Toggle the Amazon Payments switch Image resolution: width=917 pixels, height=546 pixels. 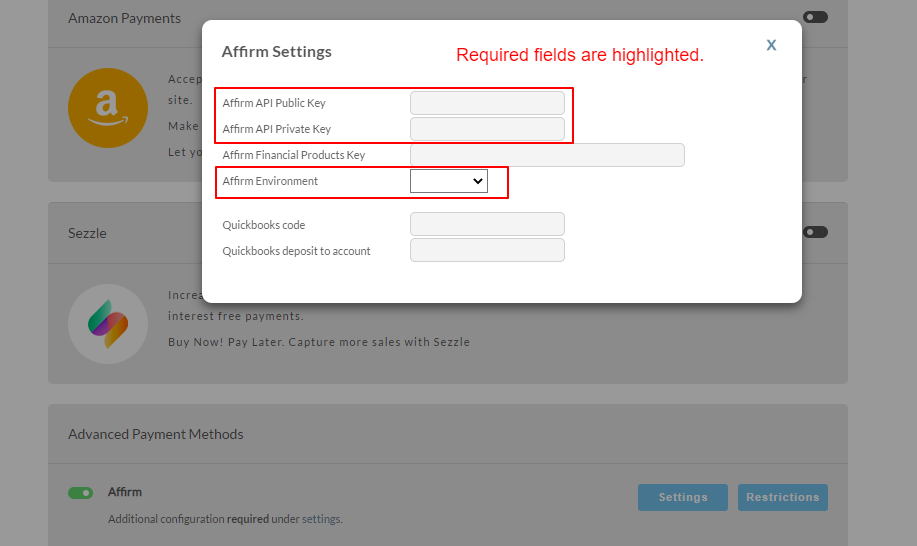tap(815, 17)
